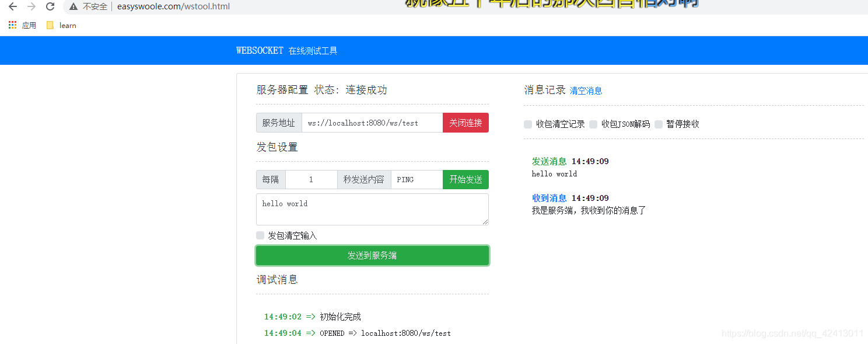Click the 服务地址 label
This screenshot has width=868, height=344.
point(279,123)
